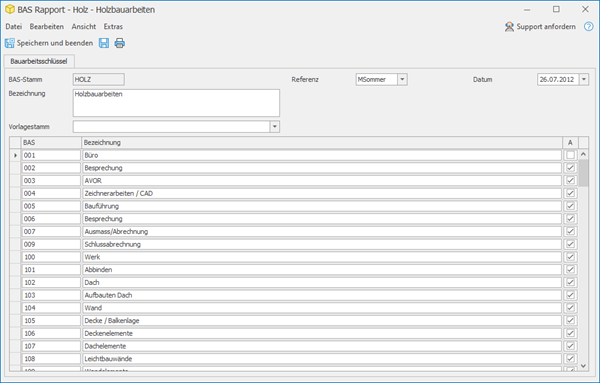The height and width of the screenshot is (383, 600).
Task: Click the table scrollbar down arrow
Action: pos(583,366)
